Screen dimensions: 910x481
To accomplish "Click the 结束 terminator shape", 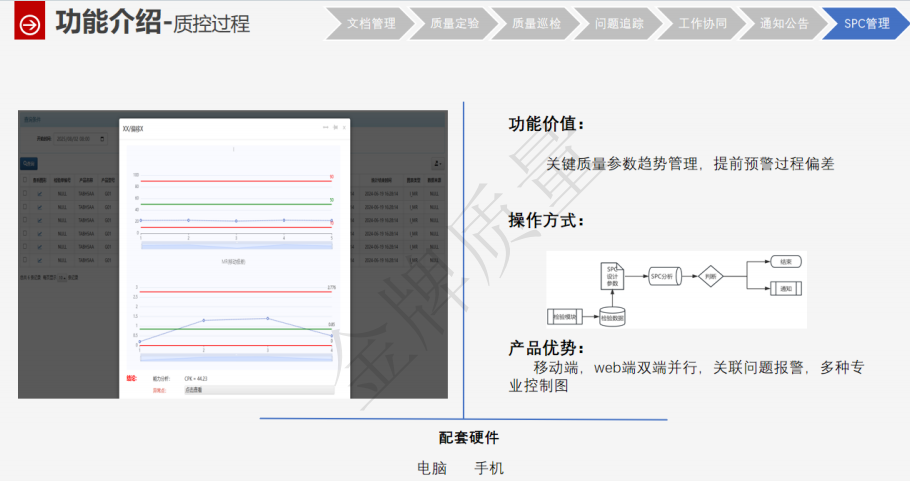I will [785, 262].
